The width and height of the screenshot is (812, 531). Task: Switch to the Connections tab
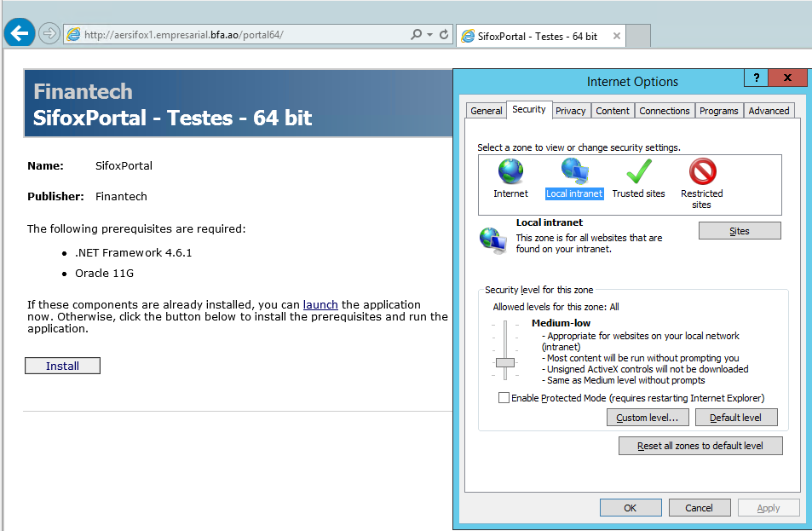pyautogui.click(x=665, y=110)
